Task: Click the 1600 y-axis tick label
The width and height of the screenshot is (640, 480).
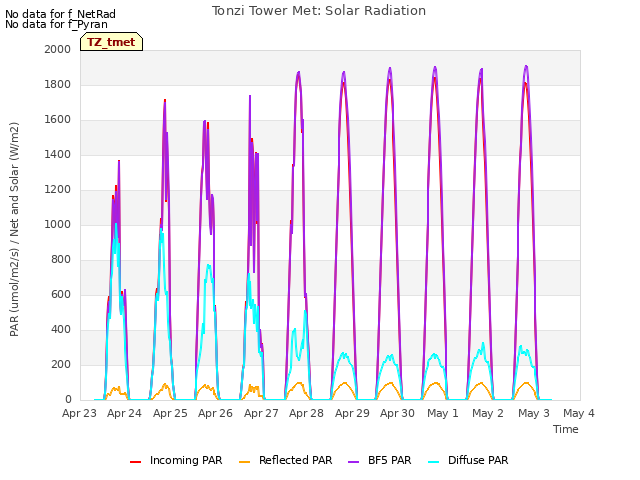Action: 58,120
